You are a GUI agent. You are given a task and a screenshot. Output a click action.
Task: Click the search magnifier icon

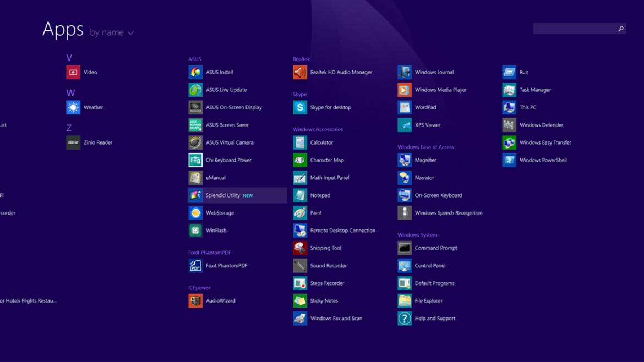click(x=620, y=28)
